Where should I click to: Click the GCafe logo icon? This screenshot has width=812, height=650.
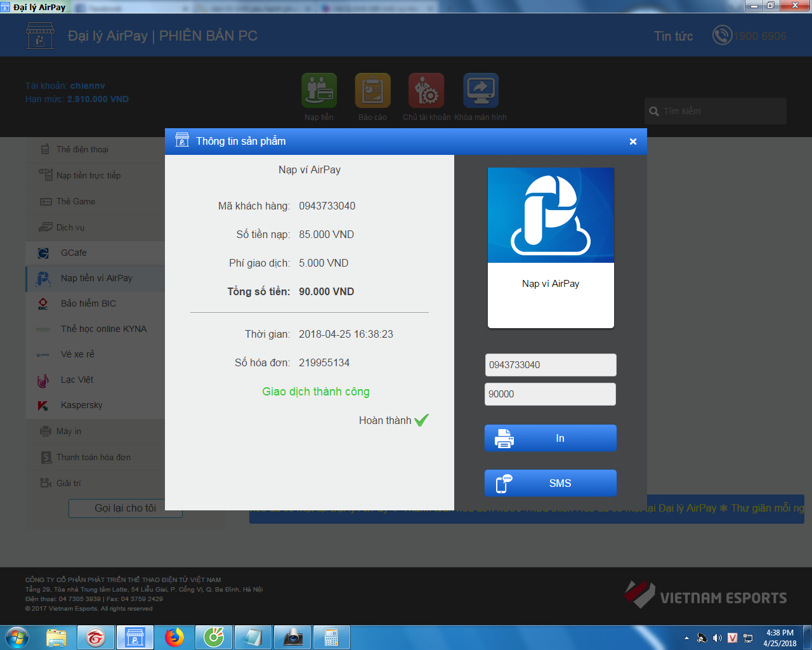click(x=43, y=253)
